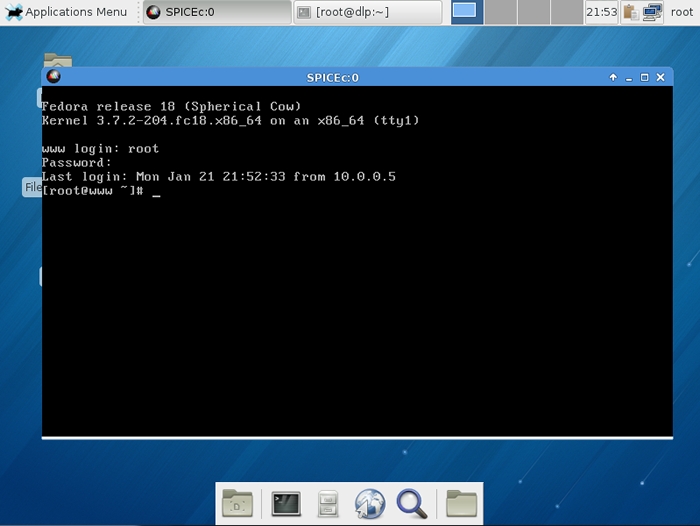Switch to the fourth workspace in pager
Screen dimensions: 700x526
pos(567,12)
